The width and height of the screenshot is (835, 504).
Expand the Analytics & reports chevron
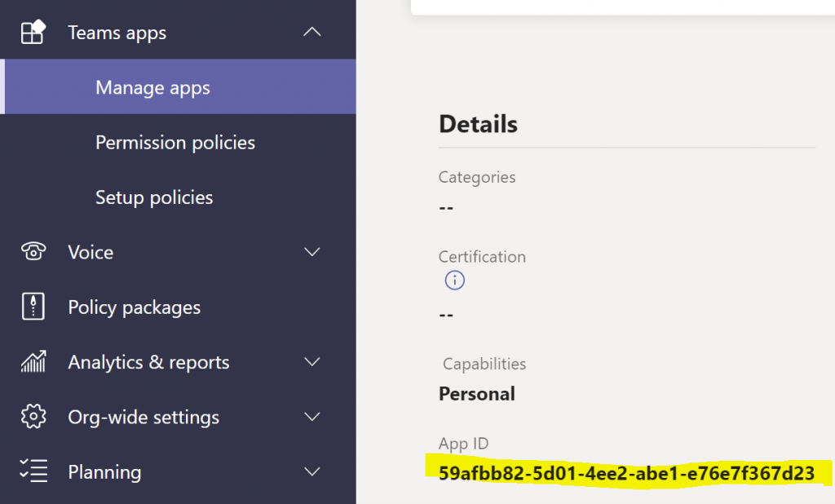pos(311,362)
